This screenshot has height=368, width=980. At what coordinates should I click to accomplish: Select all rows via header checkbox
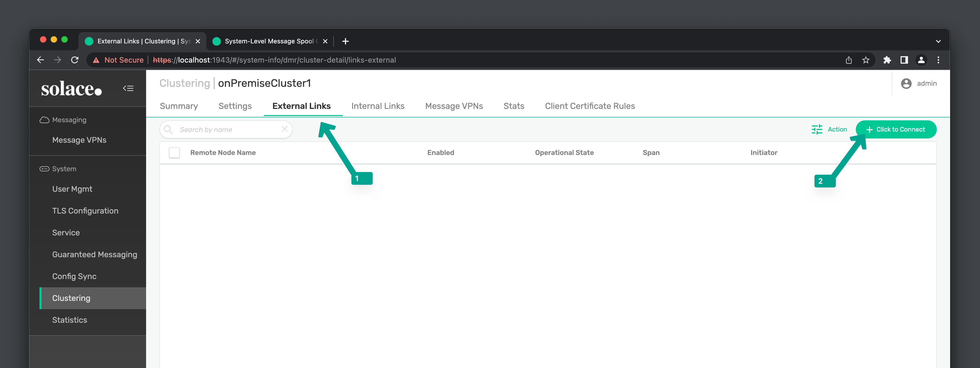(174, 153)
